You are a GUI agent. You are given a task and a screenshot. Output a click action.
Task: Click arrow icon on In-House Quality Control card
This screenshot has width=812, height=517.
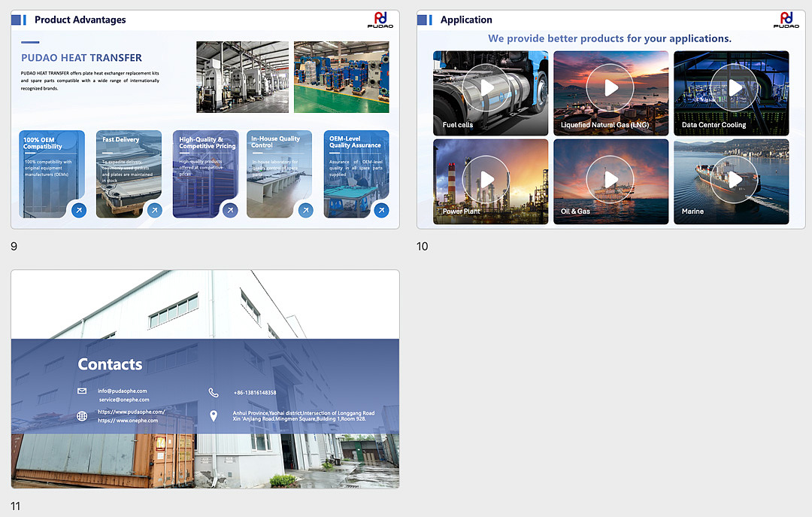click(306, 210)
